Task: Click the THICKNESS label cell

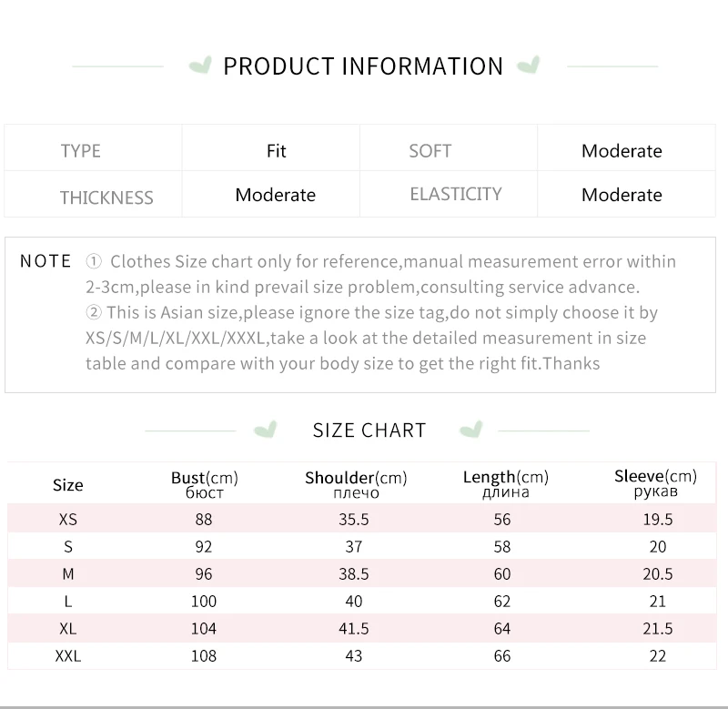Action: pyautogui.click(x=106, y=198)
